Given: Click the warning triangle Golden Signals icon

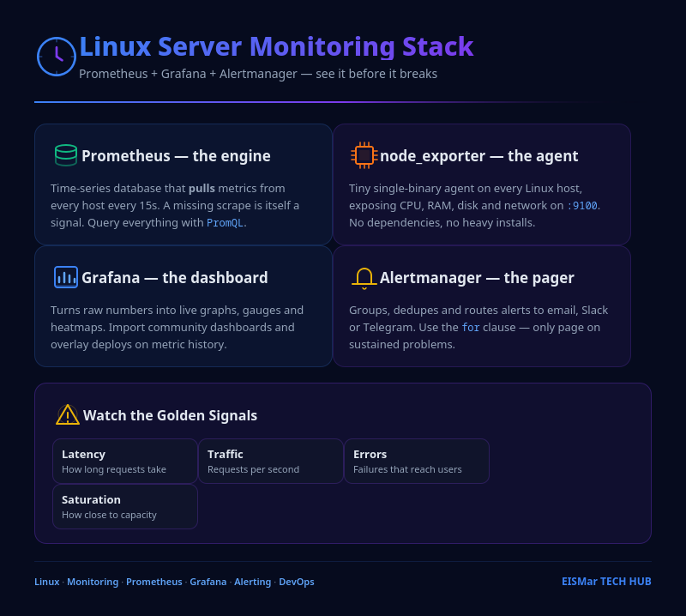Looking at the screenshot, I should pos(68,414).
